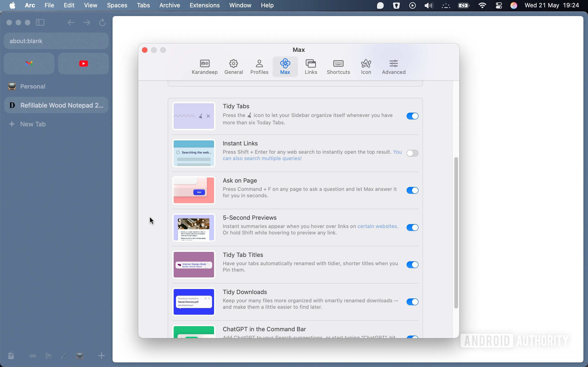
Task: Click 'You can also search multiple queries!' link
Action: pyautogui.click(x=262, y=158)
